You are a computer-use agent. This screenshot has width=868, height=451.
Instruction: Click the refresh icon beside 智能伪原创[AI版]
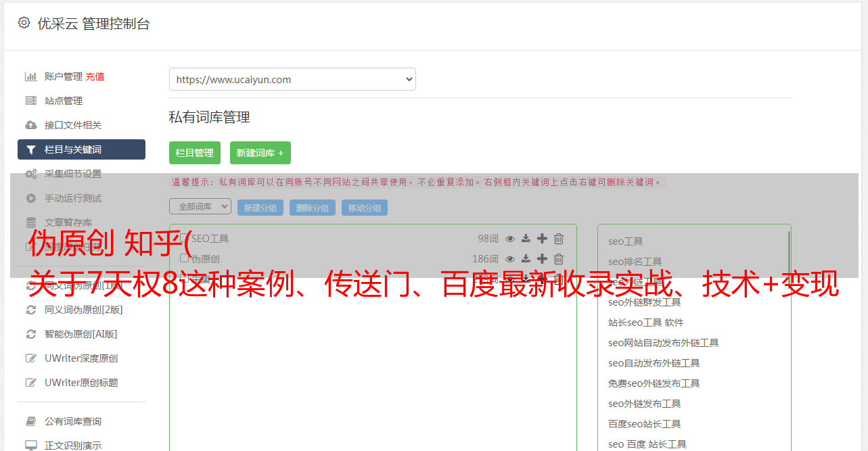pyautogui.click(x=30, y=334)
